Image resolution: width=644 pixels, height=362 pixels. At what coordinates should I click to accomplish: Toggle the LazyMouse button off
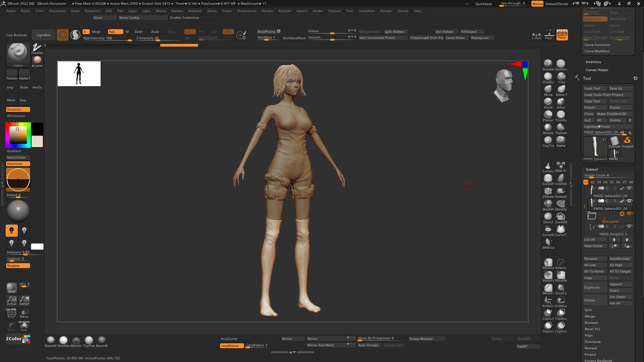[232, 346]
